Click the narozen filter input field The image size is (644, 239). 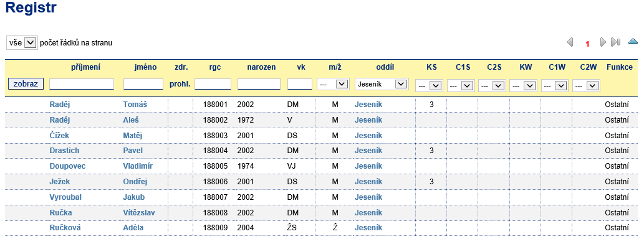[259, 84]
